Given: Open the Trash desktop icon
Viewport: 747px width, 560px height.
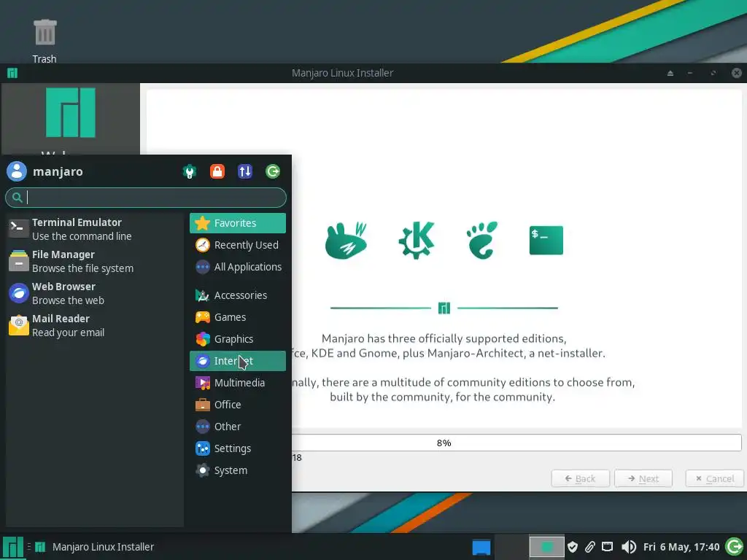Looking at the screenshot, I should (x=44, y=41).
